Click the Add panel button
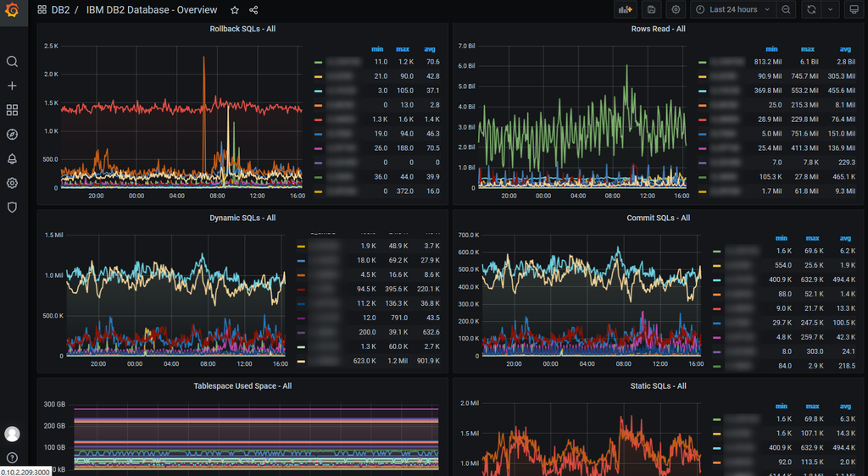The height and width of the screenshot is (476, 868). coord(626,9)
